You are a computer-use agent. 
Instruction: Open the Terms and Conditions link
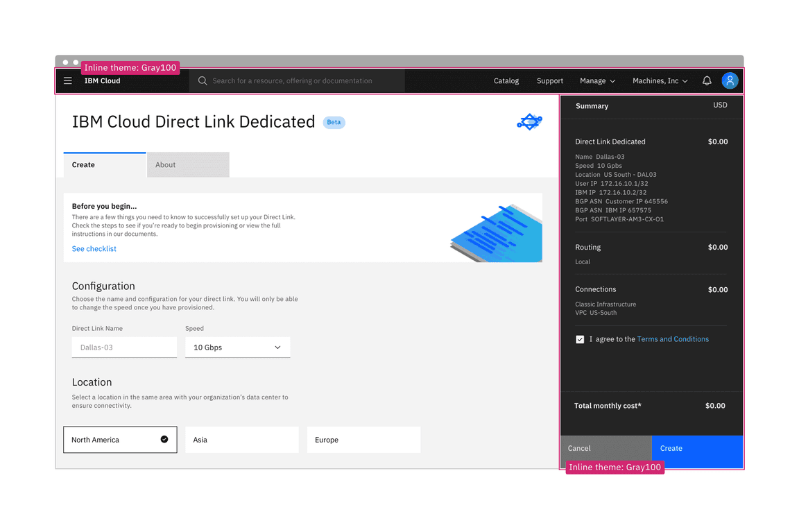click(x=673, y=339)
